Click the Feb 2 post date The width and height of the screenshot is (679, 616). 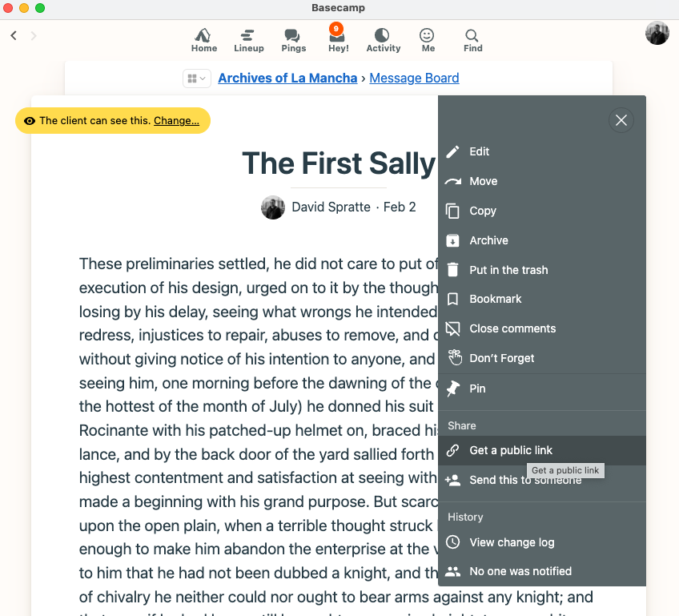pos(400,207)
